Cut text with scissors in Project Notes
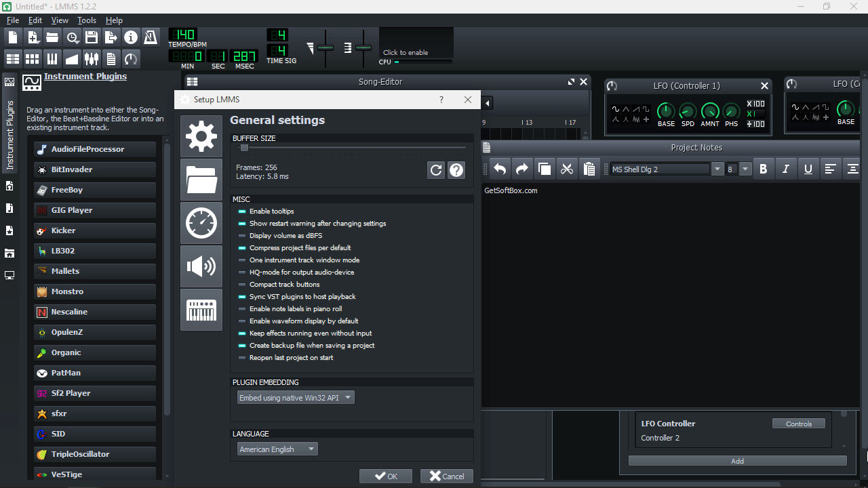 tap(567, 169)
